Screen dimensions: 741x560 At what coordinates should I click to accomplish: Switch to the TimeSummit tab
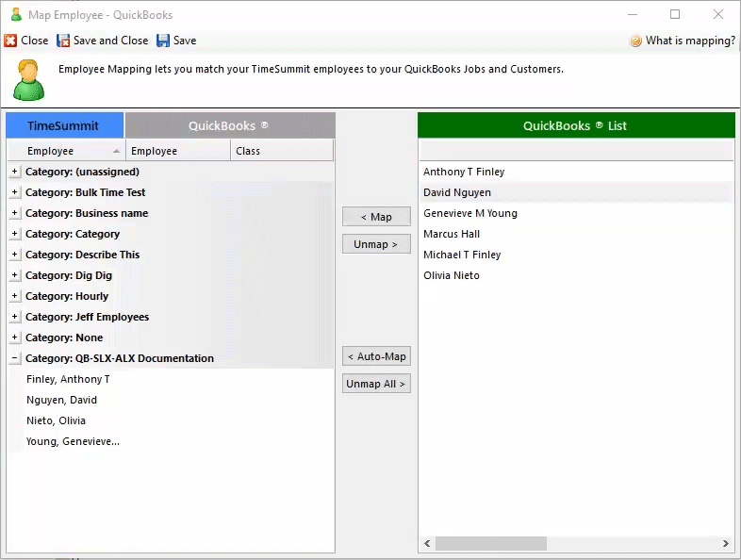click(64, 125)
